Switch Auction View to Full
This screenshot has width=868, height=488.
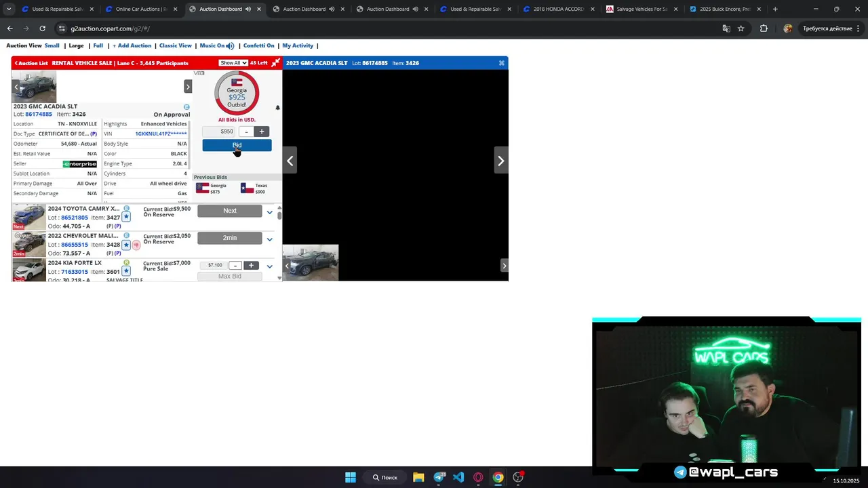click(x=98, y=45)
